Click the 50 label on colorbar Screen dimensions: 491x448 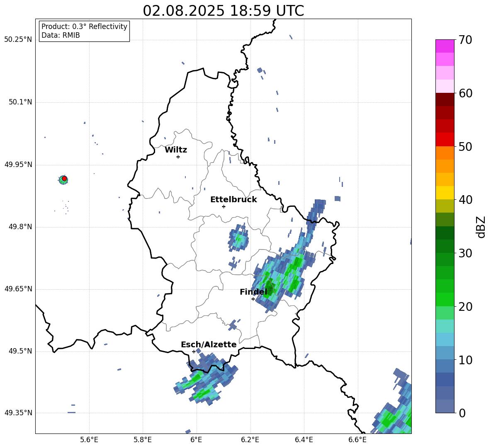(465, 147)
